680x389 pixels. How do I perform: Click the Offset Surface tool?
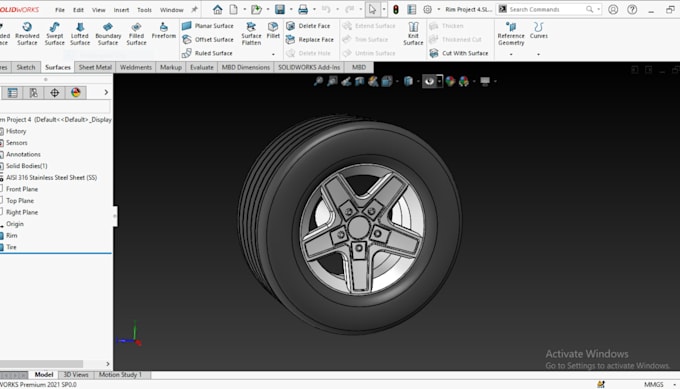click(x=208, y=39)
